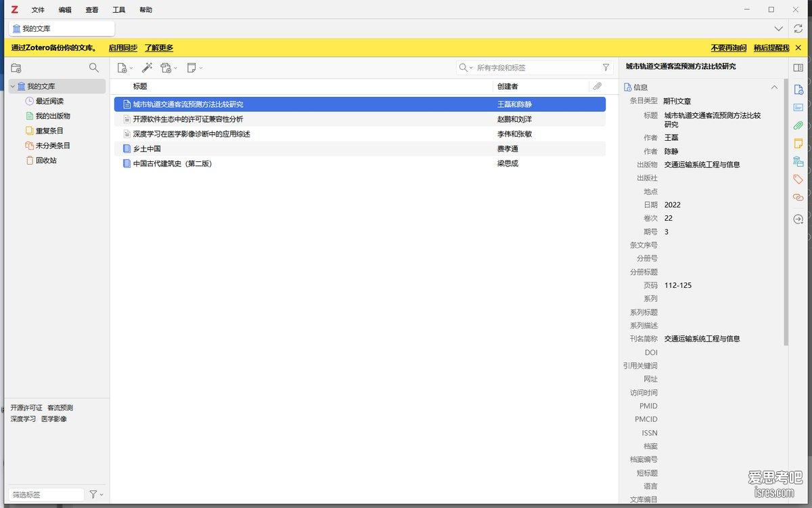812x508 pixels.
Task: Open 回收站 in the sidebar
Action: [x=46, y=161]
